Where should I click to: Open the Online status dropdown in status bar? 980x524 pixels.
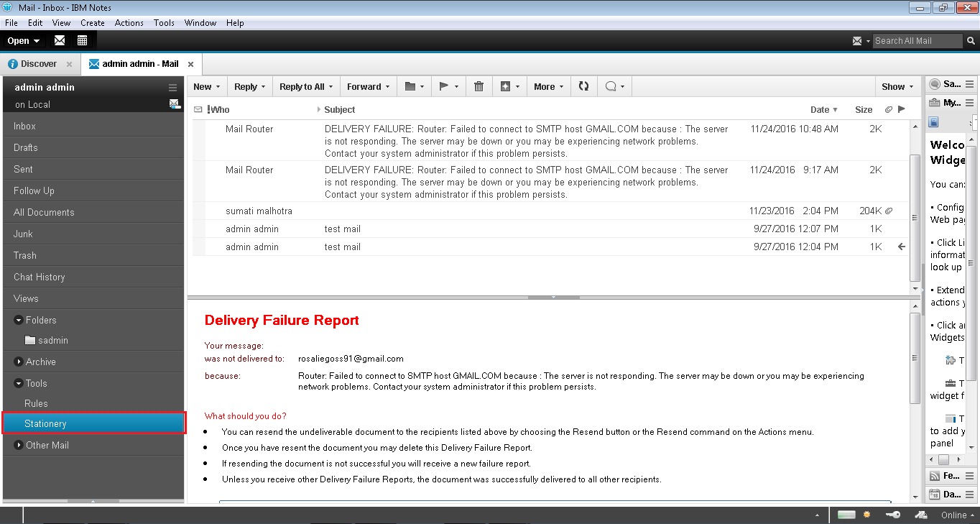click(x=958, y=515)
